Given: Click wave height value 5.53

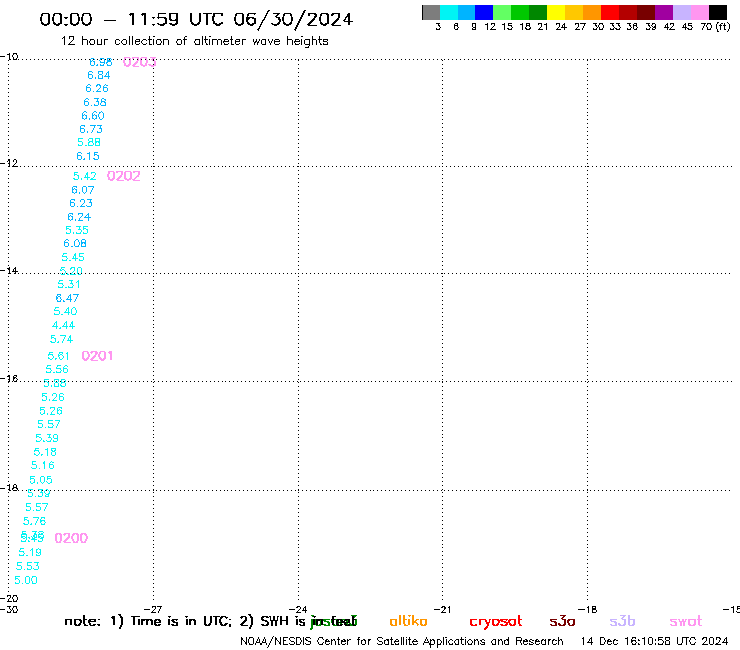Looking at the screenshot, I should 27,566.
